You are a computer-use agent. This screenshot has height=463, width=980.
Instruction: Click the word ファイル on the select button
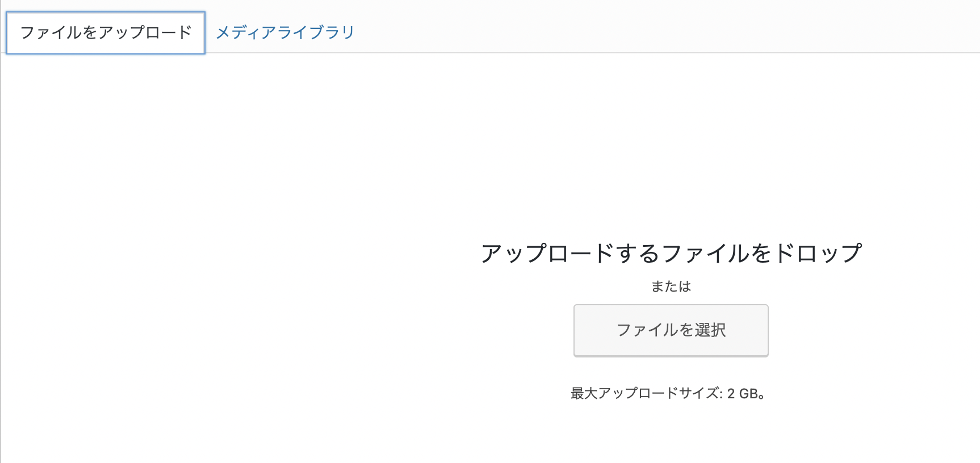point(647,330)
